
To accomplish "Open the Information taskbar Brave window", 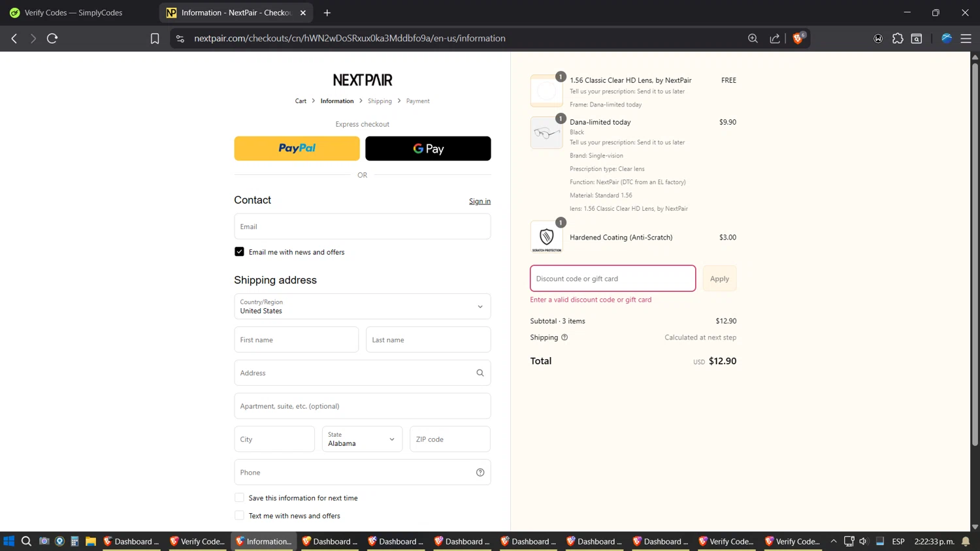I will 264,541.
